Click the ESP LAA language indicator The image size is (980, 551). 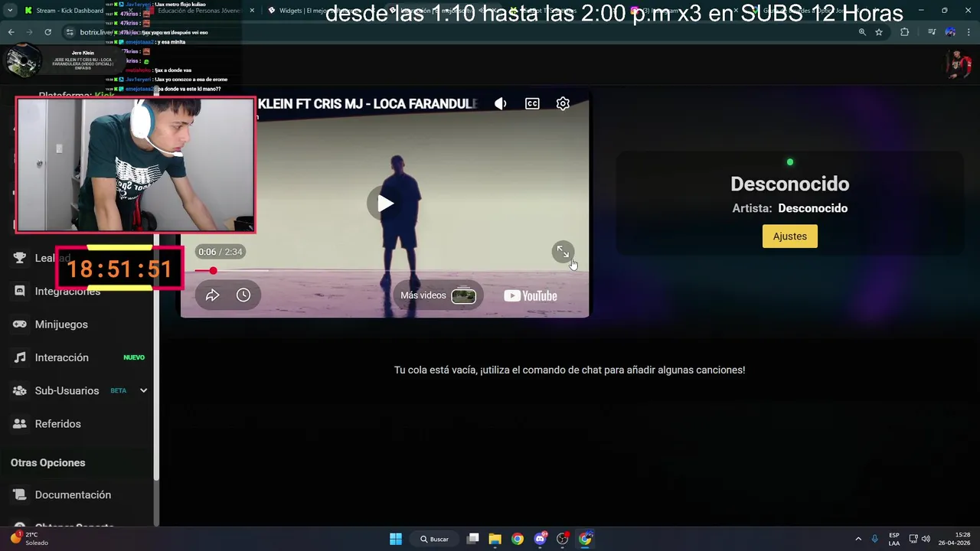tap(894, 539)
